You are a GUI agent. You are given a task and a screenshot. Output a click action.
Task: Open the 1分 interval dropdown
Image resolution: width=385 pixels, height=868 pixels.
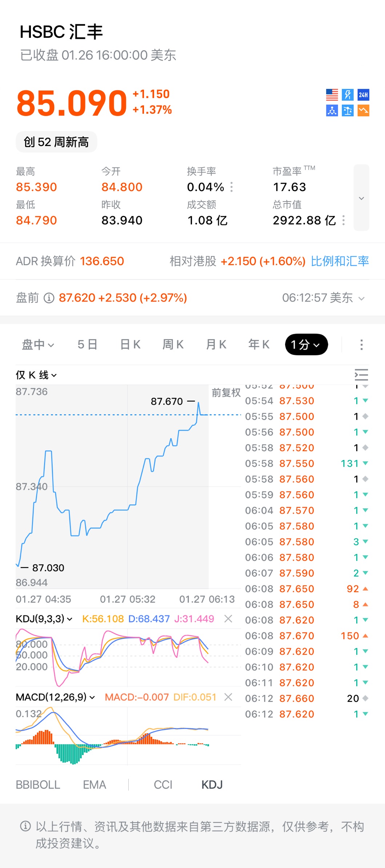[x=306, y=344]
